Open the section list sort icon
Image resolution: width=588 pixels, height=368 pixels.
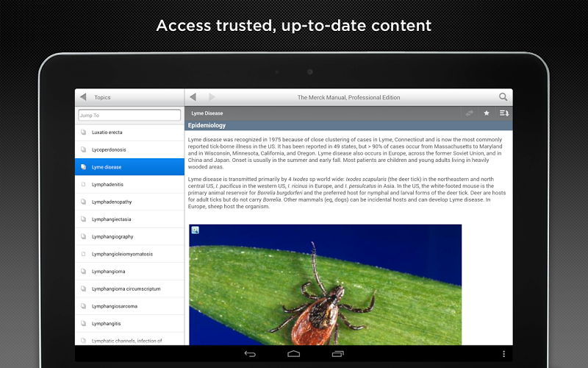pyautogui.click(x=504, y=113)
